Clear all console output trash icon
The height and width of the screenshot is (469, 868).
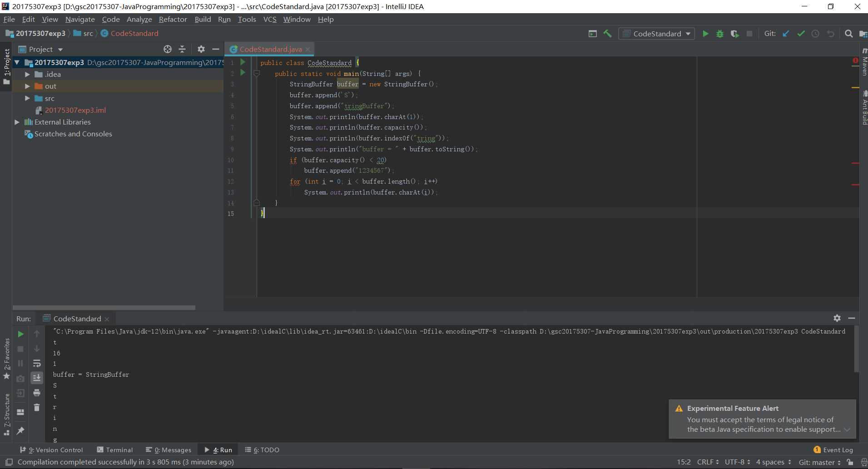click(37, 407)
